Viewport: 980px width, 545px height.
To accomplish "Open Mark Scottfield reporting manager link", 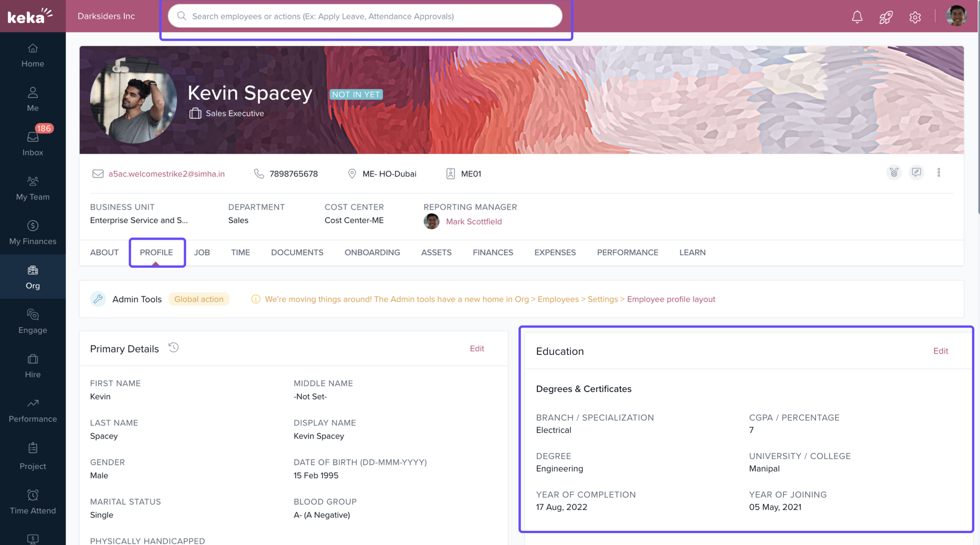I will tap(473, 221).
